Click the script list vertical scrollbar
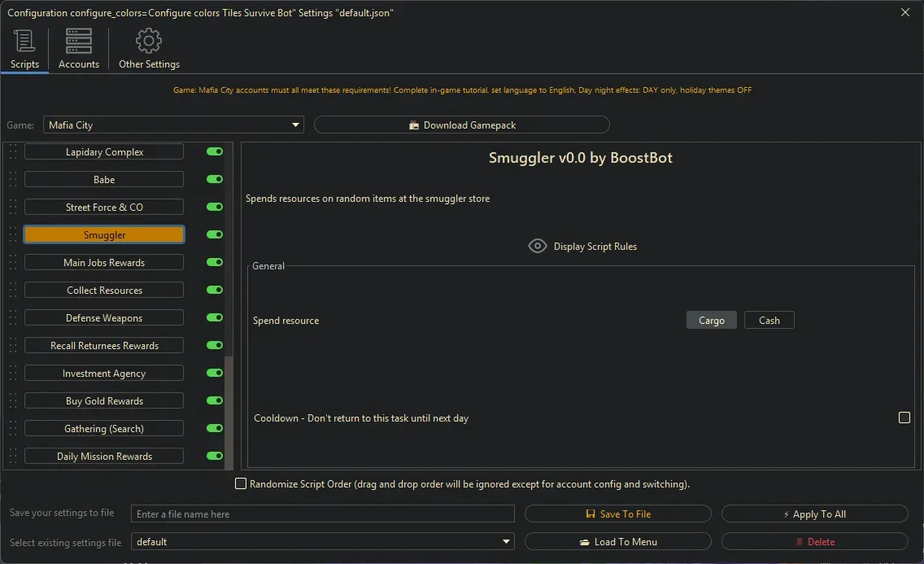Screen dimensions: 924x564 coord(229,407)
